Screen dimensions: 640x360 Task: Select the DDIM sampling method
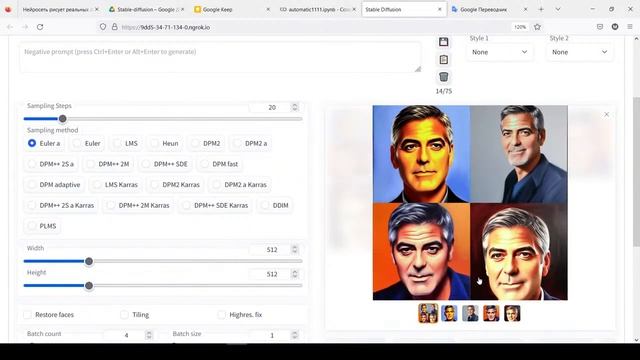(275, 205)
